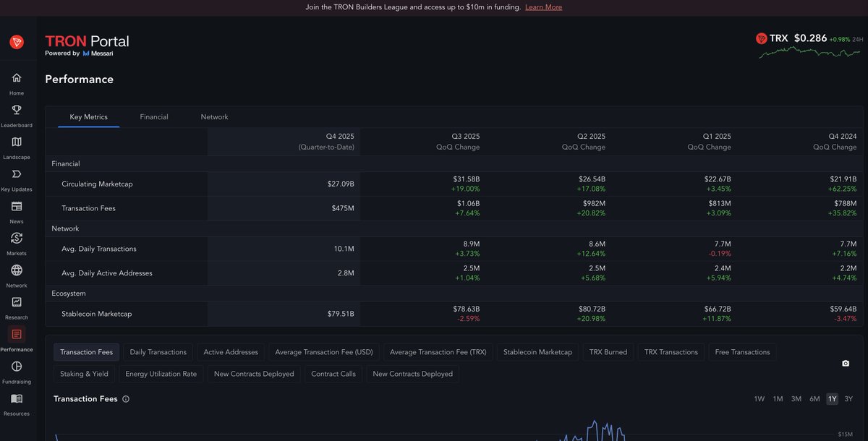Screen dimensions: 868x441
Task: Click the $79.51B stablecoin value
Action: [341, 314]
